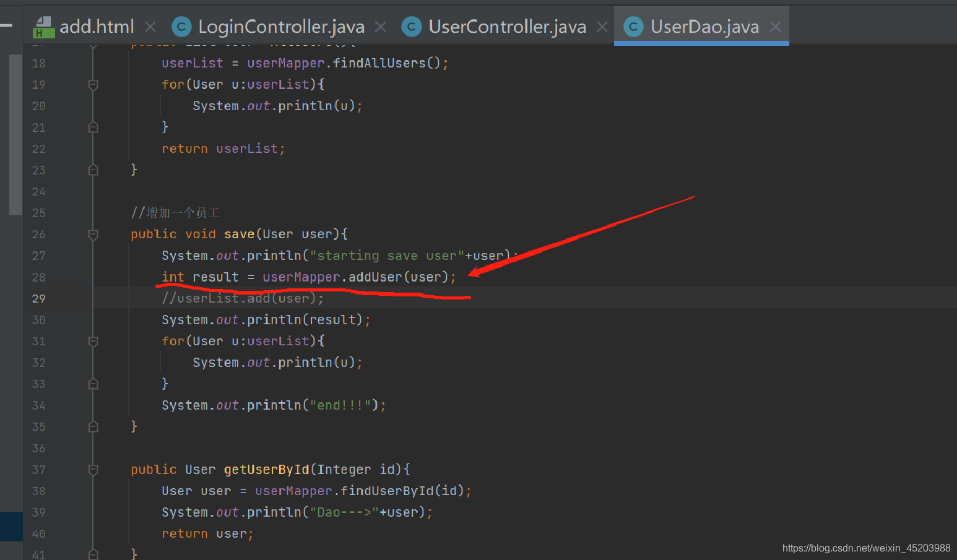
Task: Click 'int result' variable declaration
Action: (200, 277)
